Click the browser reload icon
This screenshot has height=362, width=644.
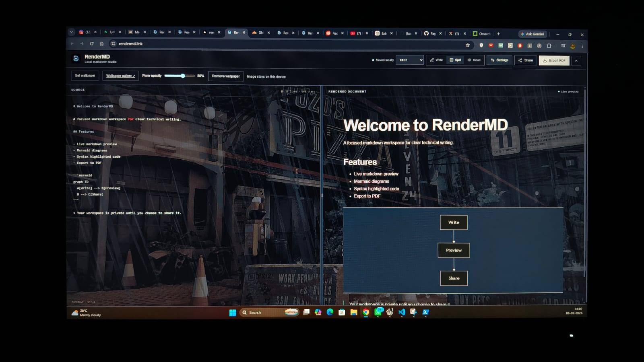click(x=92, y=43)
